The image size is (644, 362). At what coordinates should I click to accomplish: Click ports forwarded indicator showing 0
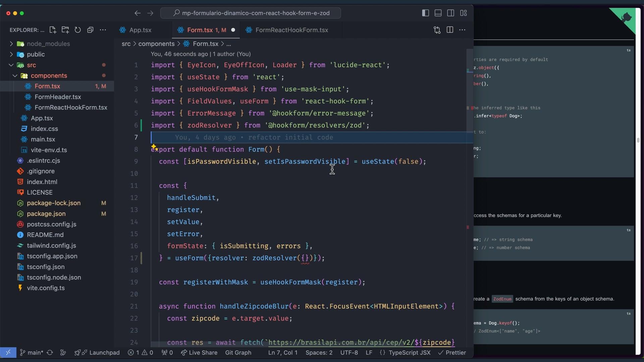(167, 353)
